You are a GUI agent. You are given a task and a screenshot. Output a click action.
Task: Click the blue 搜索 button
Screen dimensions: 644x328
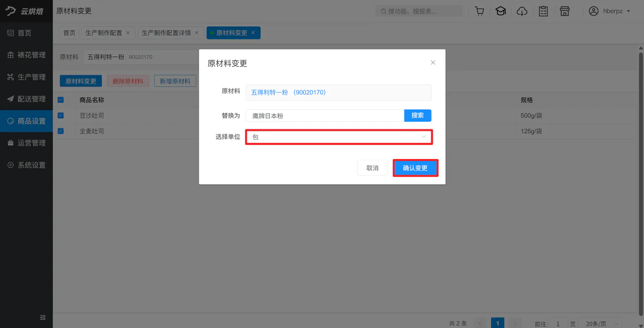point(418,115)
